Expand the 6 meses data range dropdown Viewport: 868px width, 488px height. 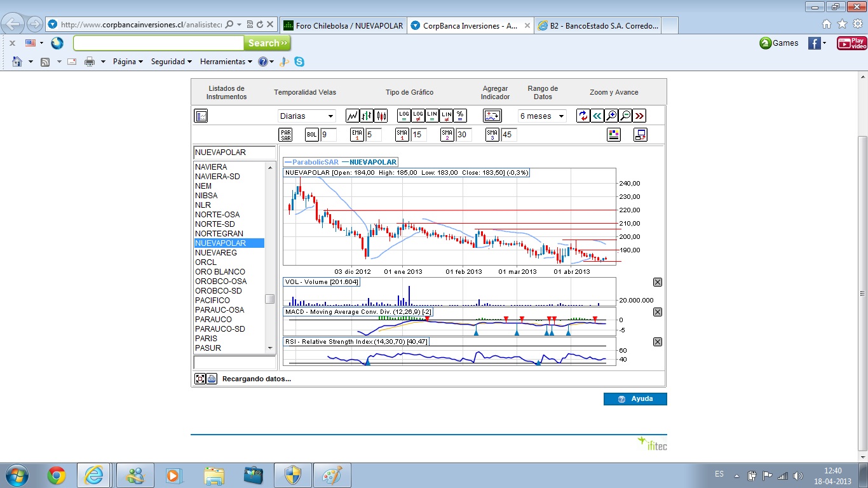541,116
